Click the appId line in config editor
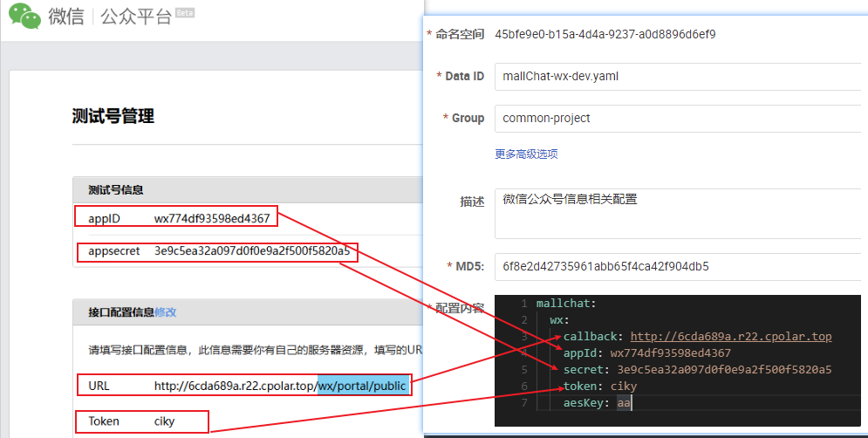This screenshot has width=868, height=438. click(647, 352)
